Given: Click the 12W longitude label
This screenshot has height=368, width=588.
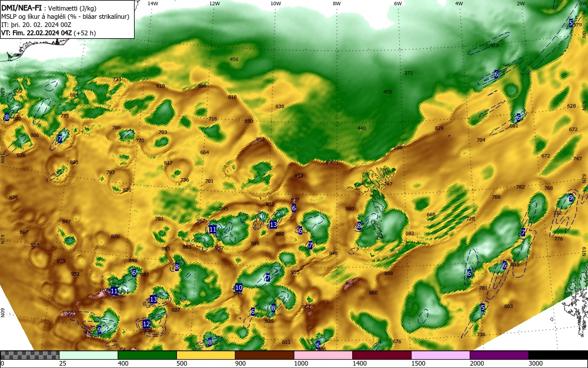Looking at the screenshot, I should click(215, 4).
